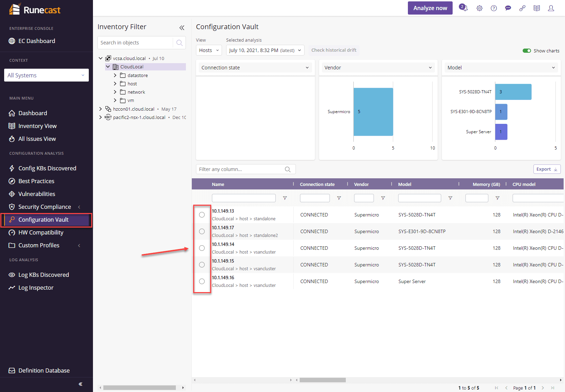Open the Vendor chart dropdown
The image size is (565, 392).
pos(378,68)
